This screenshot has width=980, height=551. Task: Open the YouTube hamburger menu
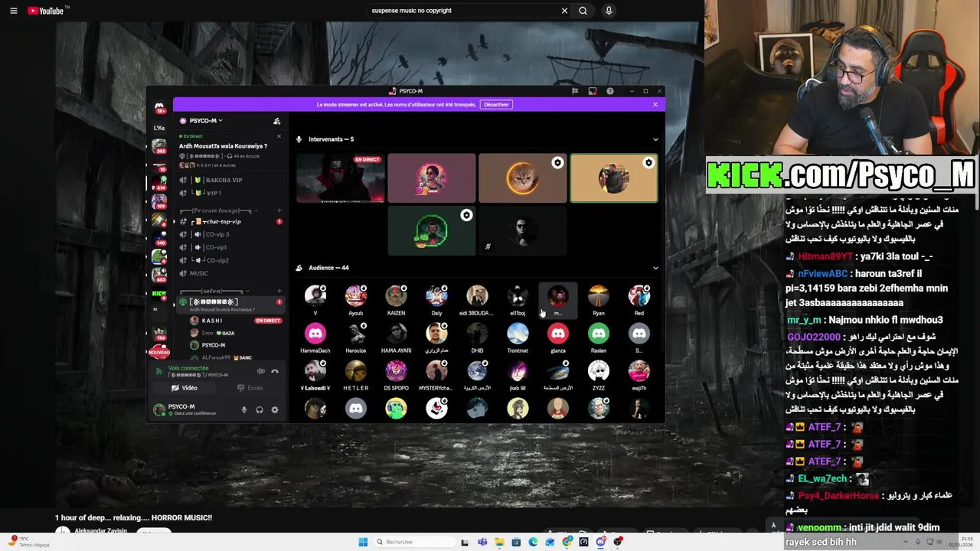point(13,11)
